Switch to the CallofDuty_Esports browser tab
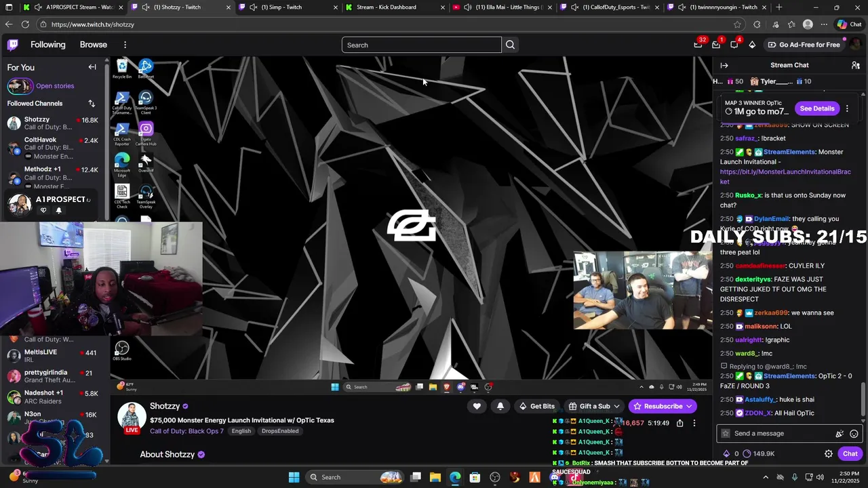Screen dimensions: 868x488 tap(610, 7)
